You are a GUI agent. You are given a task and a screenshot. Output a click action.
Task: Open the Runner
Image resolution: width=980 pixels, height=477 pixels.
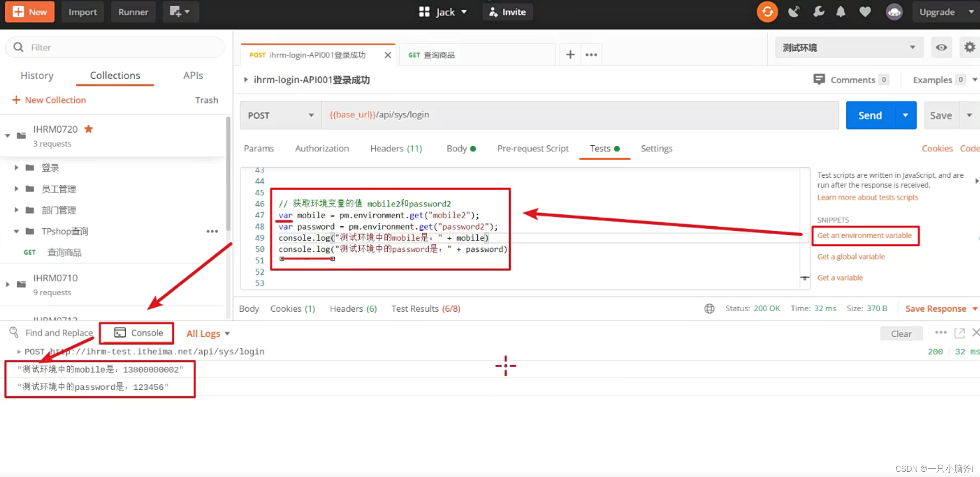pos(133,12)
